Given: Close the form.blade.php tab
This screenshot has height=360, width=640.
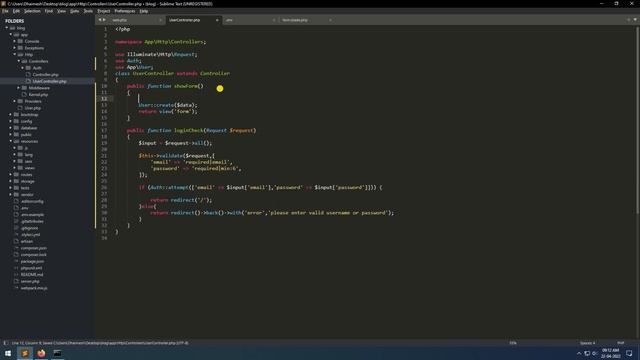Looking at the screenshot, I should [x=330, y=20].
